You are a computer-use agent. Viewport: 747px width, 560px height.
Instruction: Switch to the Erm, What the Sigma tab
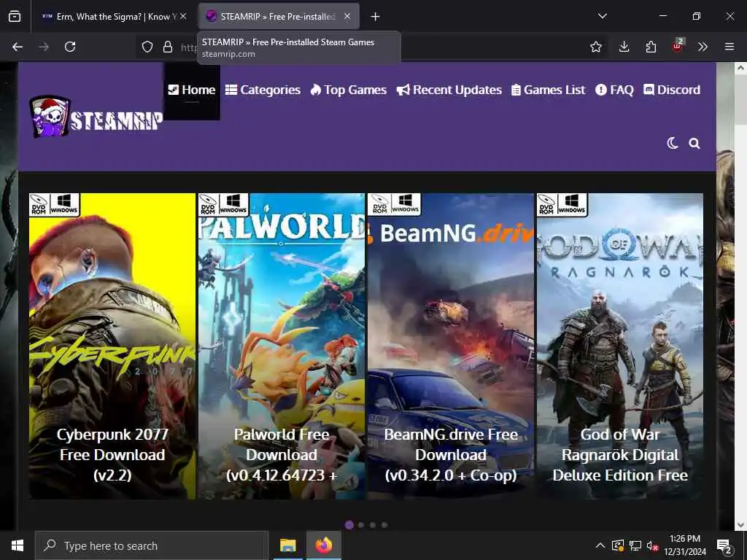pyautogui.click(x=115, y=16)
